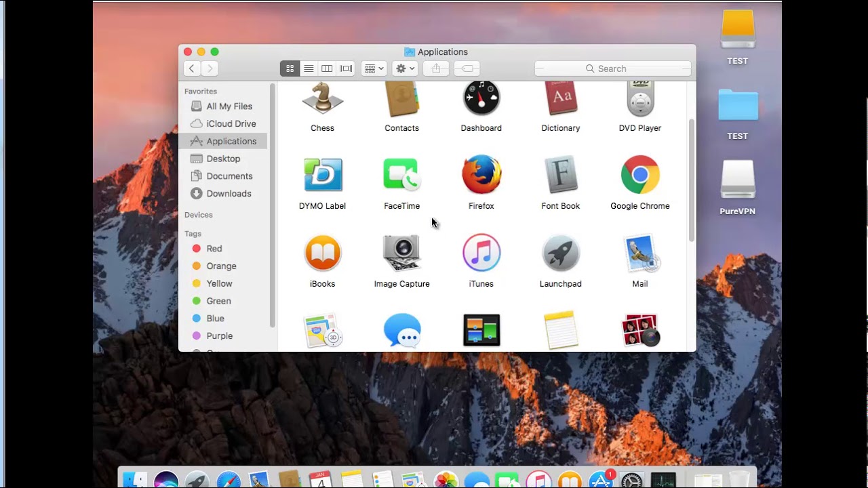Image resolution: width=868 pixels, height=488 pixels.
Task: Open Photos from the Dock
Action: (446, 480)
